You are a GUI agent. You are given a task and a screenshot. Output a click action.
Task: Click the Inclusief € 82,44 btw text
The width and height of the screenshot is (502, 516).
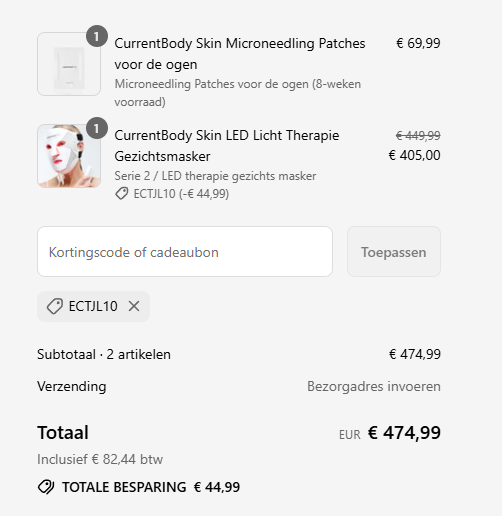tap(100, 459)
